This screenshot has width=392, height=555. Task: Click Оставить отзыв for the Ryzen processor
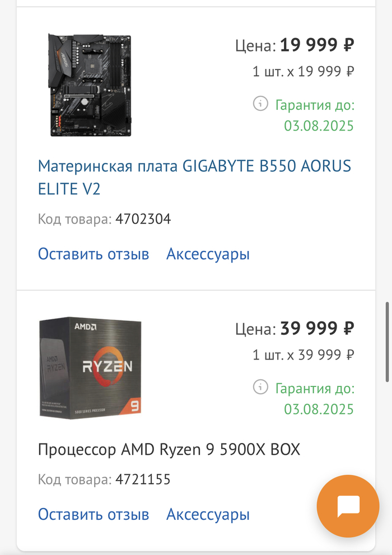point(94,514)
